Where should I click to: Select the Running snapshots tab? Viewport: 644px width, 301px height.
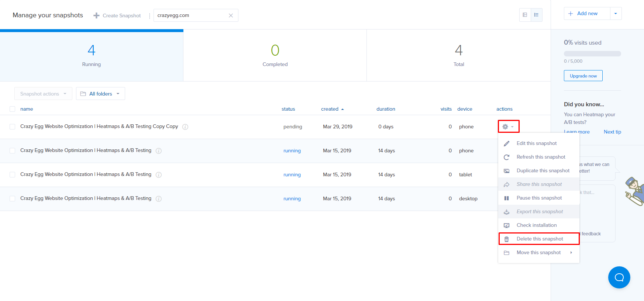pyautogui.click(x=92, y=55)
